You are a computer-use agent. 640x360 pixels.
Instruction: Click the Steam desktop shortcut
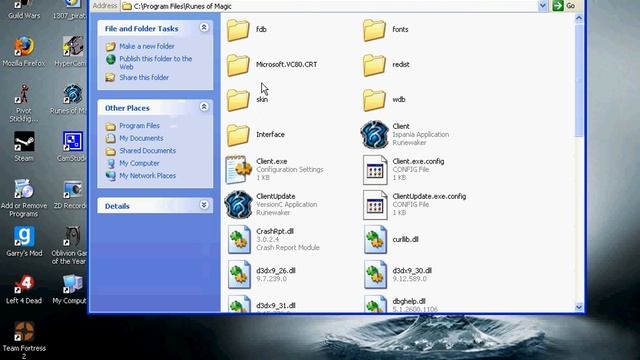tap(24, 147)
